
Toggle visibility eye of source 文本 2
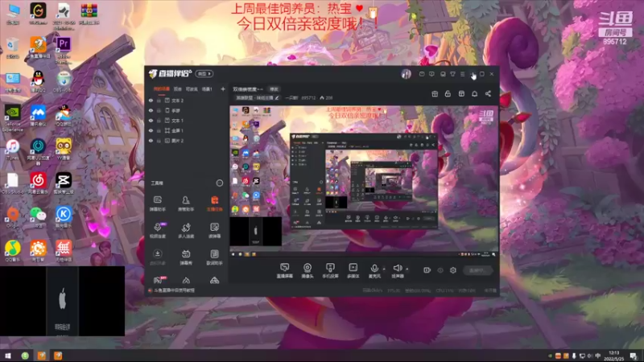pos(151,101)
